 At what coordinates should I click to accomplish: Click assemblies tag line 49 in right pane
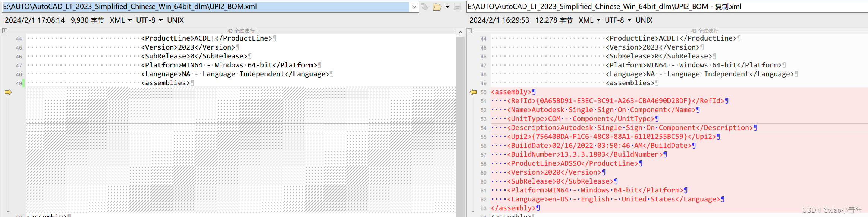click(x=630, y=83)
